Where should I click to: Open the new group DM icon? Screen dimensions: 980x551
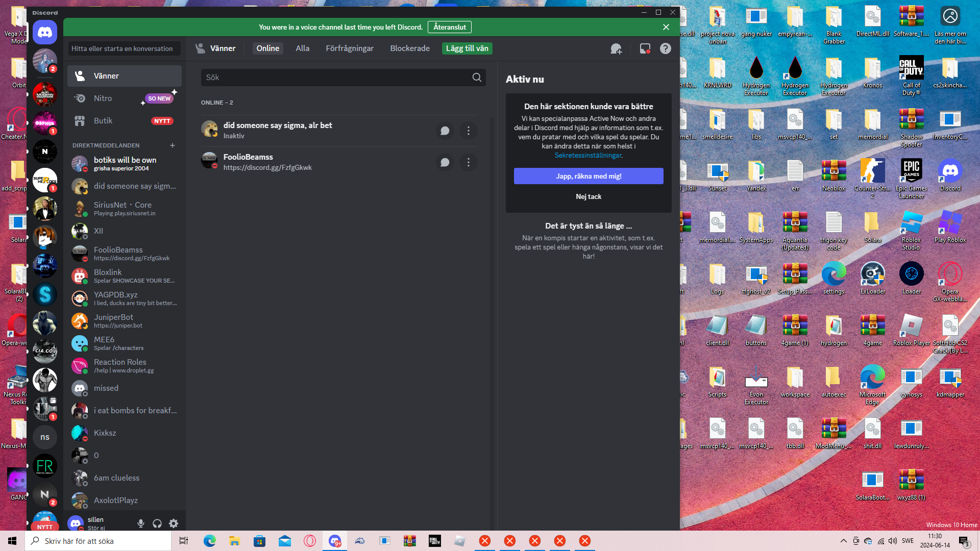coord(616,48)
